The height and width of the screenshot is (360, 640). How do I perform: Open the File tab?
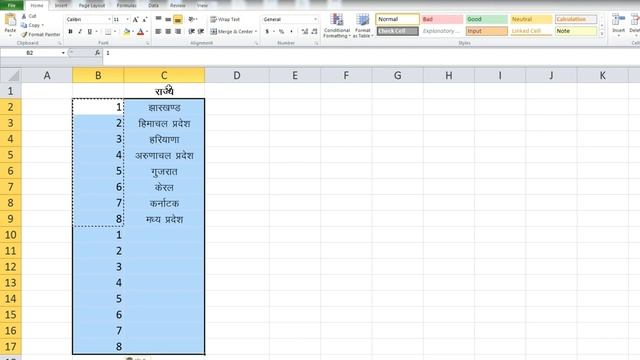coord(11,5)
